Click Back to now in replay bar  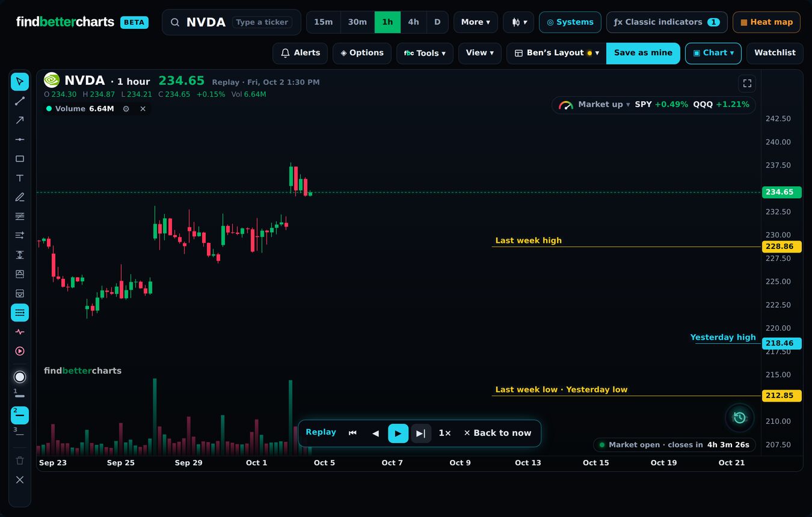(497, 433)
